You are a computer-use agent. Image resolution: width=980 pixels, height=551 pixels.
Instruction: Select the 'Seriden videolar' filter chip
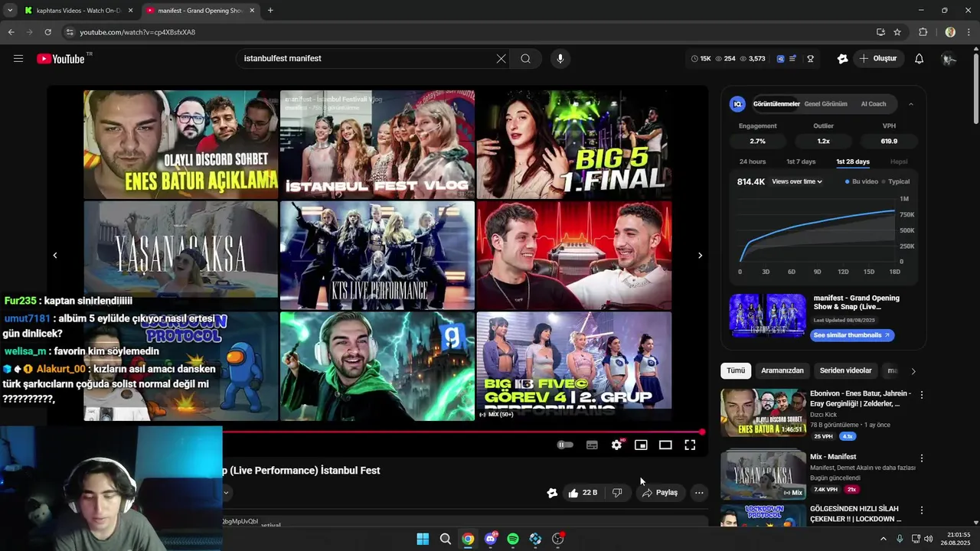tap(845, 370)
